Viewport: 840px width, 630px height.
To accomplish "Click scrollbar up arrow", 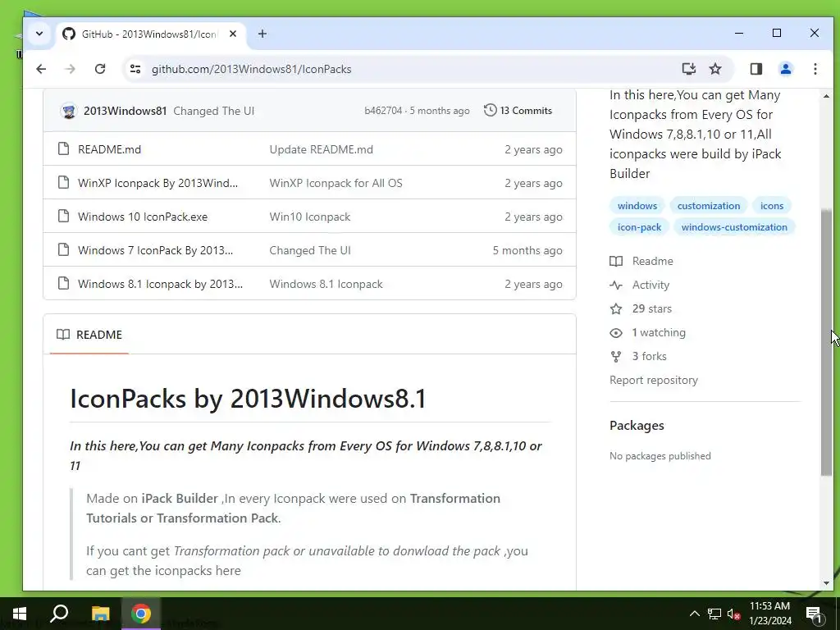I will (x=826, y=97).
